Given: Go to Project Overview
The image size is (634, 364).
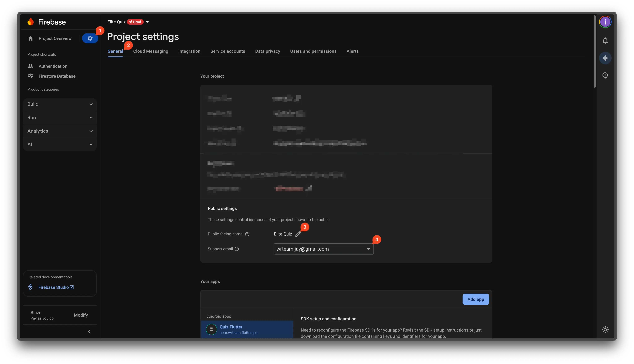Looking at the screenshot, I should coord(55,38).
